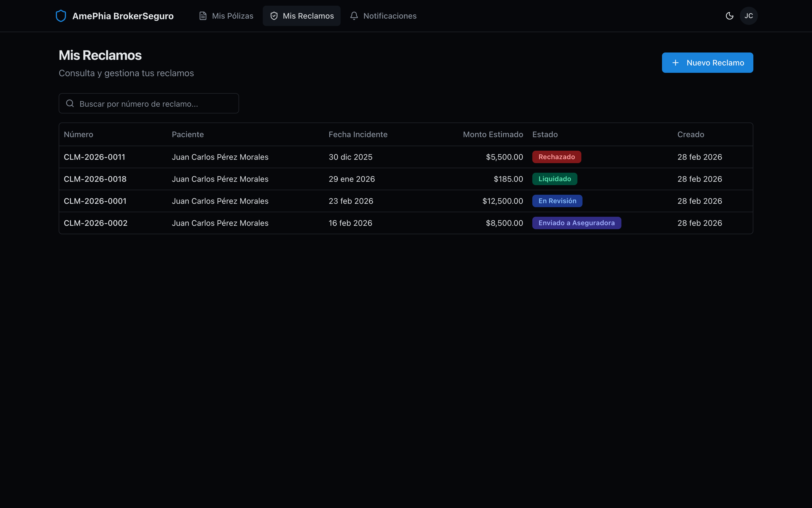Screen dimensions: 812x508
Task: Click the Monto Estimado column header
Action: 493,134
